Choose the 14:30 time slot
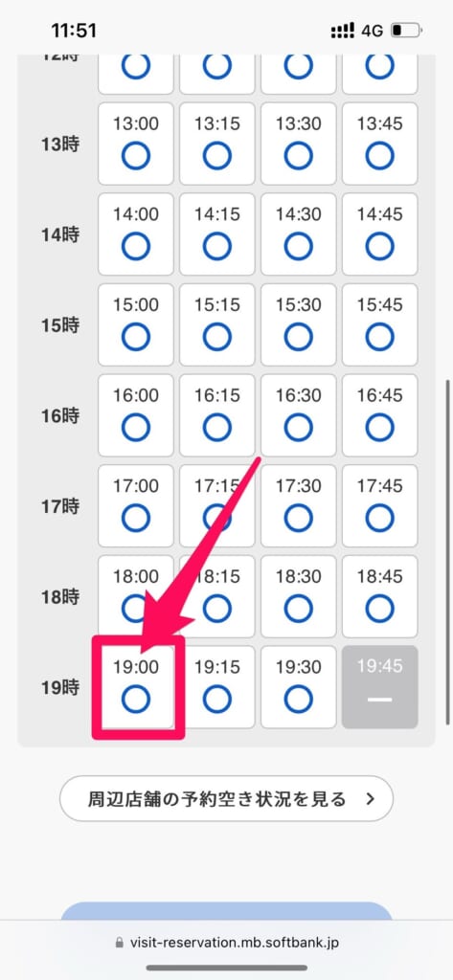This screenshot has height=980, width=453. [299, 234]
